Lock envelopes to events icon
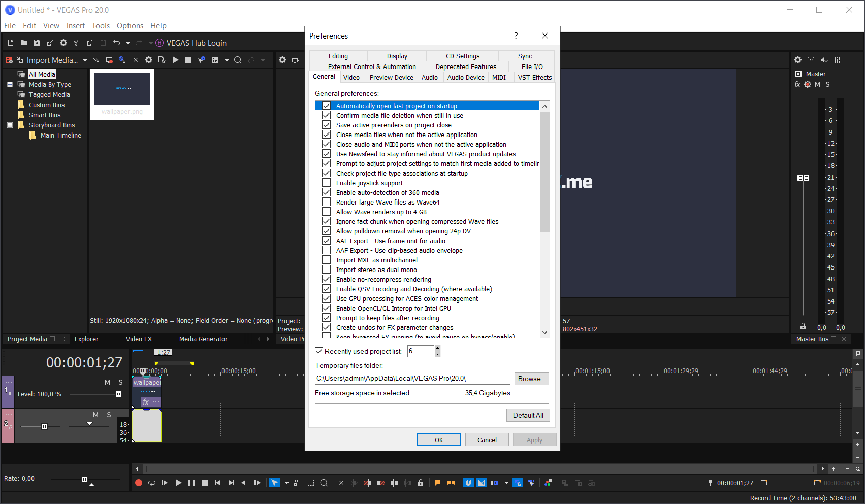This screenshot has height=504, width=865. 518,483
